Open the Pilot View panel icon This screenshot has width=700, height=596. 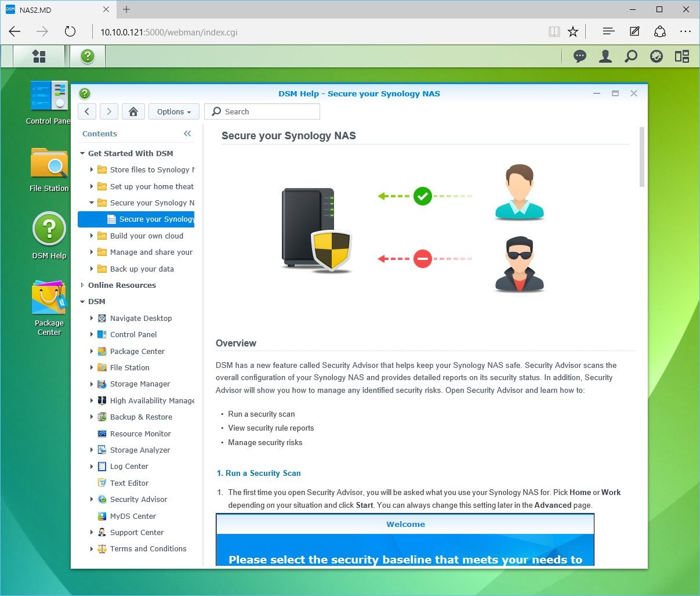[682, 56]
